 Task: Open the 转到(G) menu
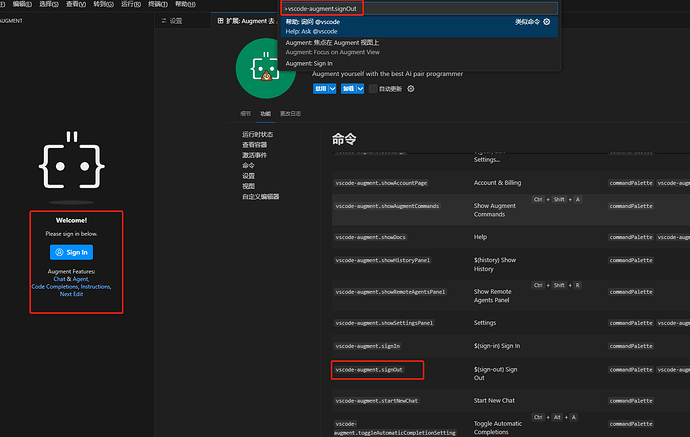point(103,4)
